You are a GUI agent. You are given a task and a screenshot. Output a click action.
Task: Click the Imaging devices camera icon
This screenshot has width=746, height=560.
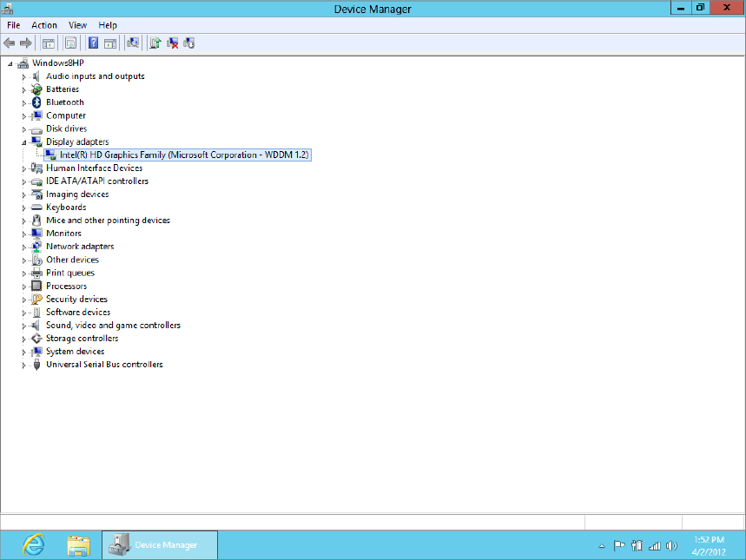click(x=36, y=194)
